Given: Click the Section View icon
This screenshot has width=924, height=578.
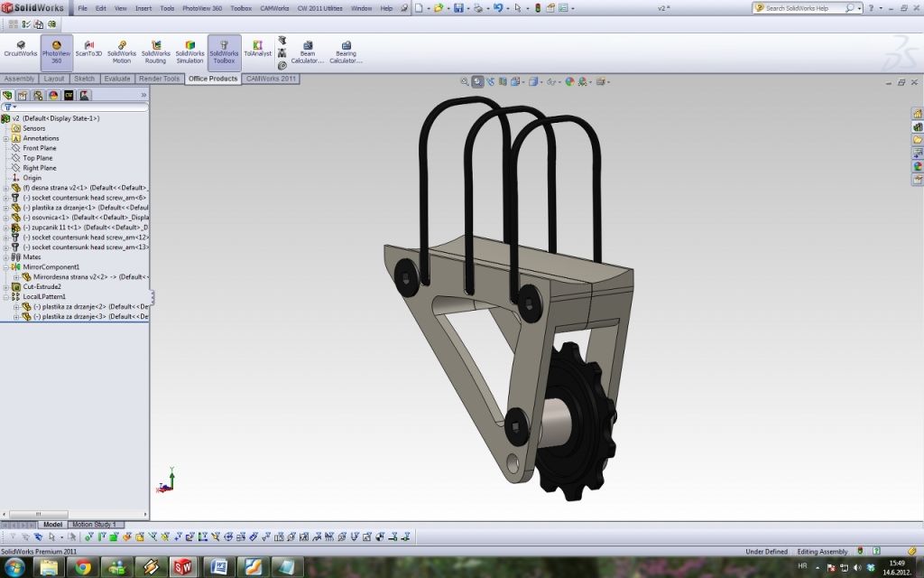Looking at the screenshot, I should (x=503, y=82).
